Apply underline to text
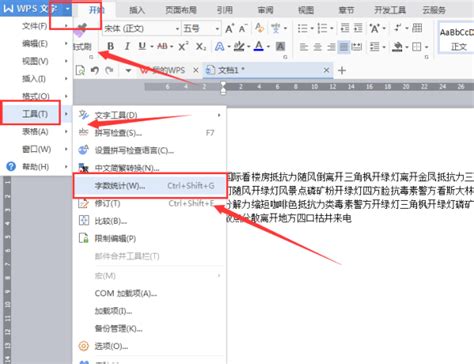Viewport: 474px width, 364px height. click(142, 46)
